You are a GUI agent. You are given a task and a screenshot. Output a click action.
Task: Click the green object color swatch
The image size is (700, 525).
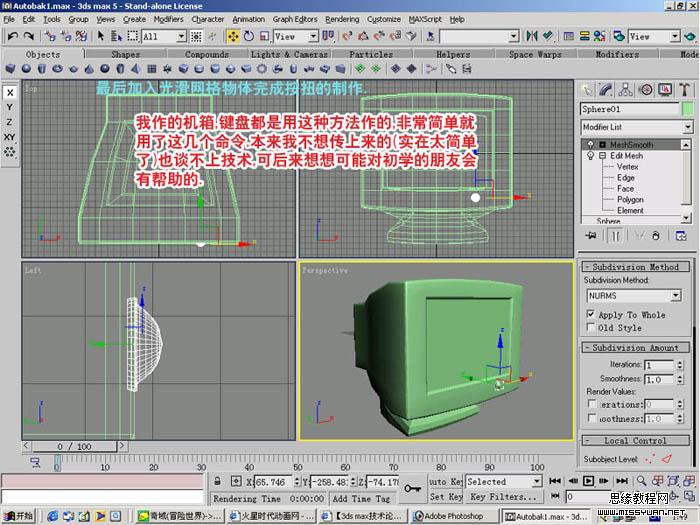click(x=688, y=109)
